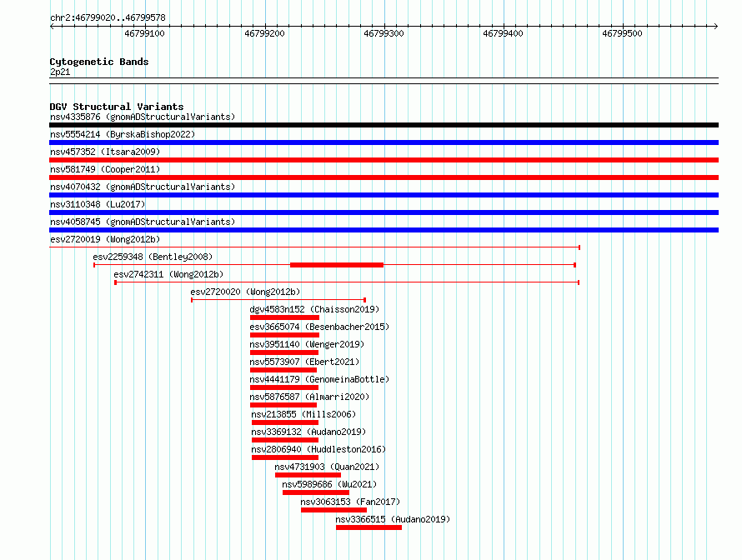Open esv2720020 (Wong2012b) label
This screenshot has height=560, width=742.
point(245,292)
